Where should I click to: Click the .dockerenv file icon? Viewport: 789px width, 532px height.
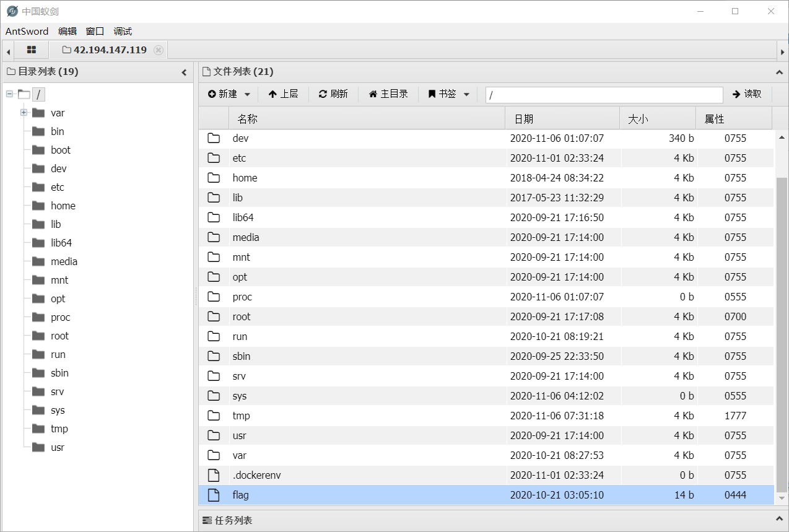[214, 475]
